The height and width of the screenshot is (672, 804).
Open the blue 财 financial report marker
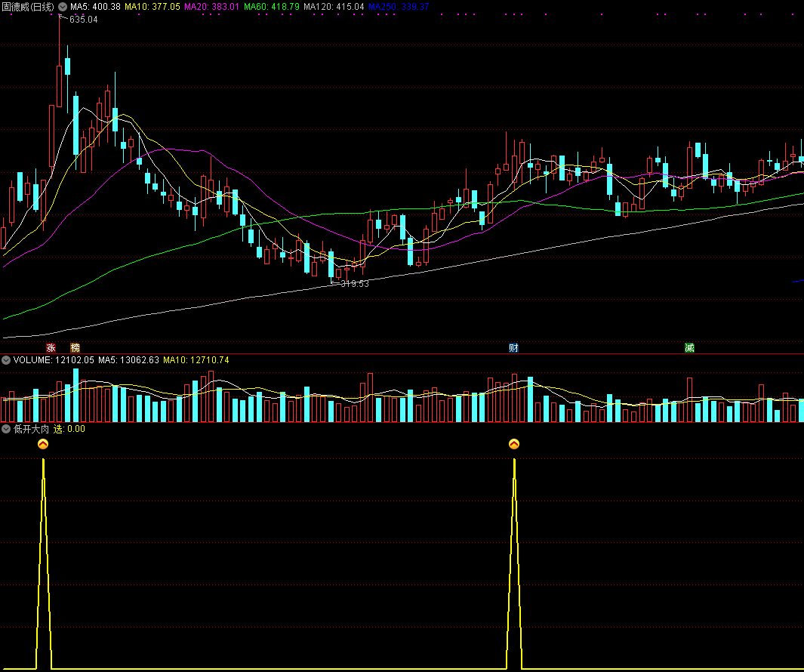click(x=513, y=348)
